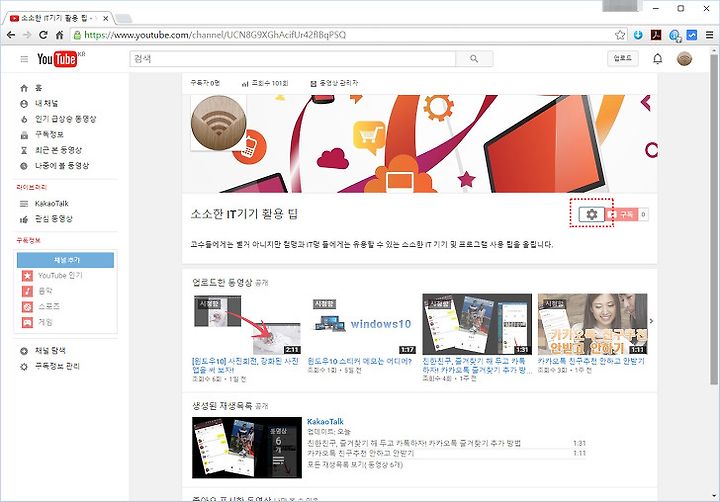
Task: Open 동영상 관리자 video manager link
Action: pyautogui.click(x=334, y=83)
